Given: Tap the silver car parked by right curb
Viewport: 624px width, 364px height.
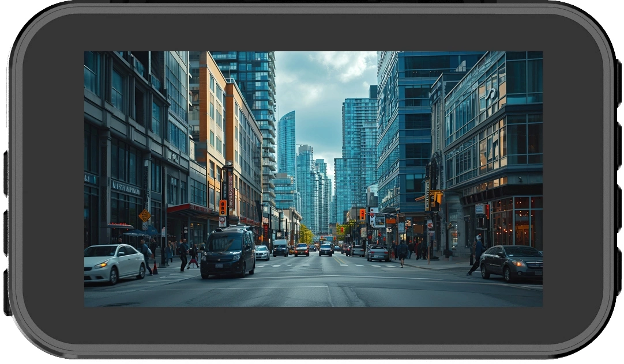Looking at the screenshot, I should coord(378,253).
